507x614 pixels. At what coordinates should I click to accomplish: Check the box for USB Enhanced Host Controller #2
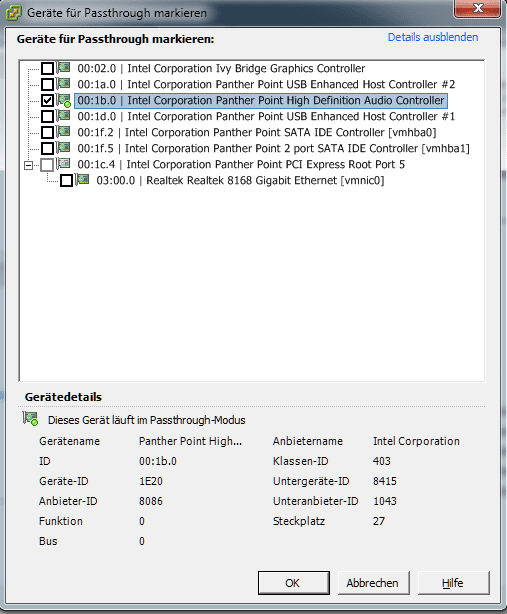[x=47, y=84]
